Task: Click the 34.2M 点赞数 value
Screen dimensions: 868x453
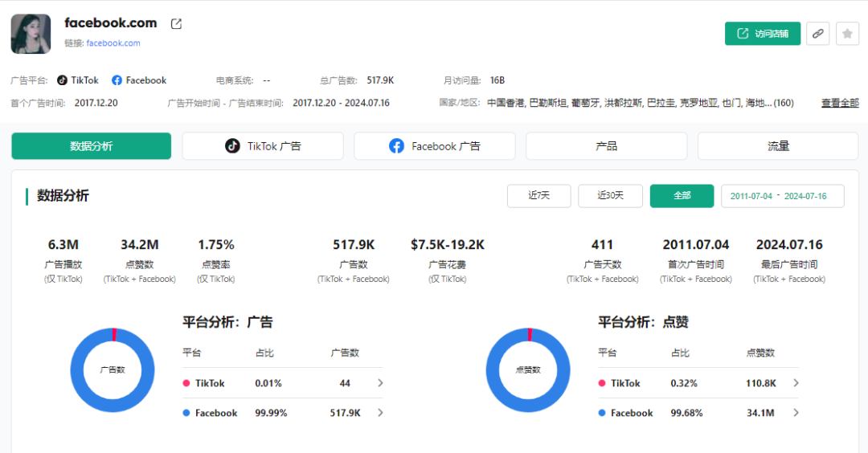Action: pyautogui.click(x=140, y=244)
